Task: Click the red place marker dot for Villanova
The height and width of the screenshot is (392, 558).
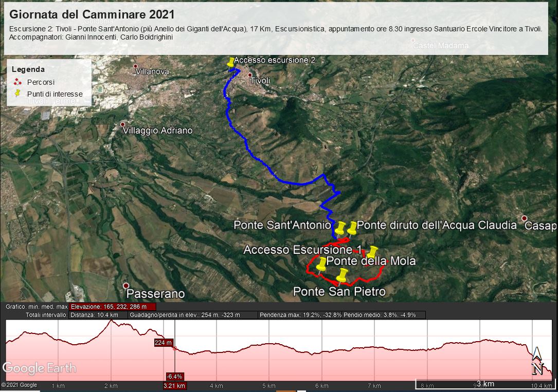Action: pyautogui.click(x=136, y=66)
